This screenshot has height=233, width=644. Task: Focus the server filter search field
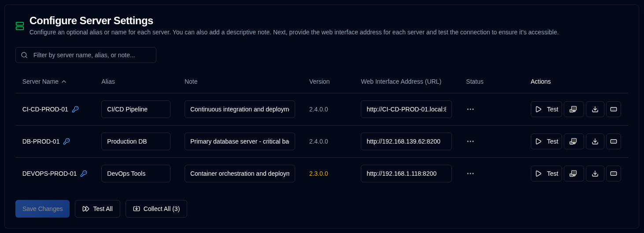tap(86, 55)
